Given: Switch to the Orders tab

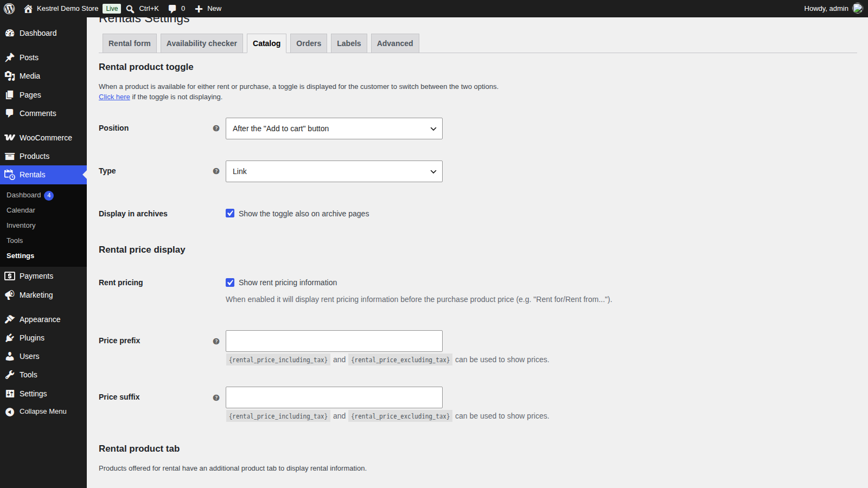Looking at the screenshot, I should tap(309, 43).
